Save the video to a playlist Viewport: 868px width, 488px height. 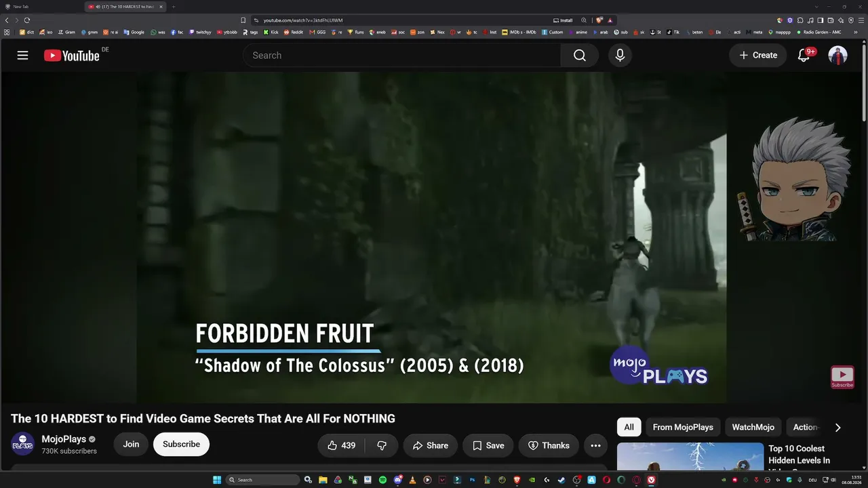point(488,445)
